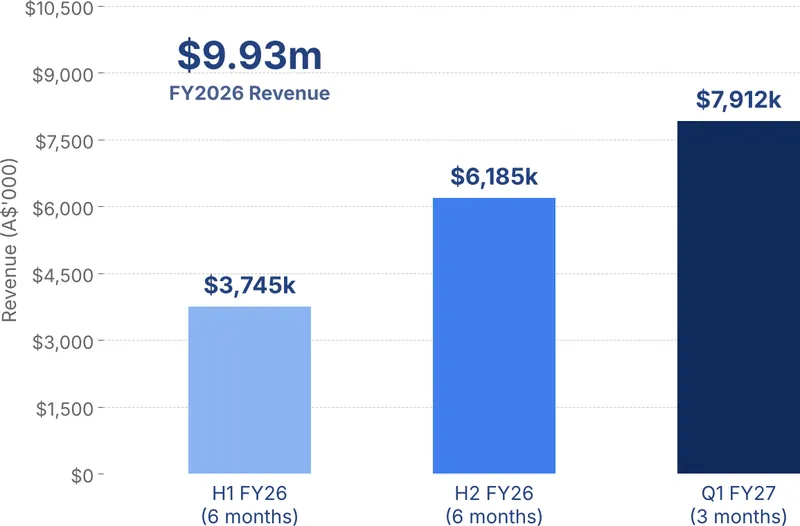800x526 pixels.
Task: Click the Q1 FY27 dark navy bar
Action: click(x=738, y=297)
